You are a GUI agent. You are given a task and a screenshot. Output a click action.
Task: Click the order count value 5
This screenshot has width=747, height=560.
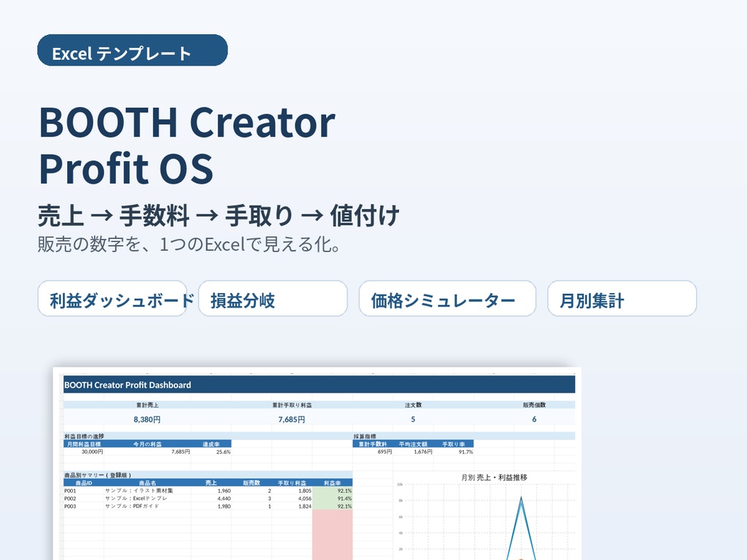[x=413, y=419]
